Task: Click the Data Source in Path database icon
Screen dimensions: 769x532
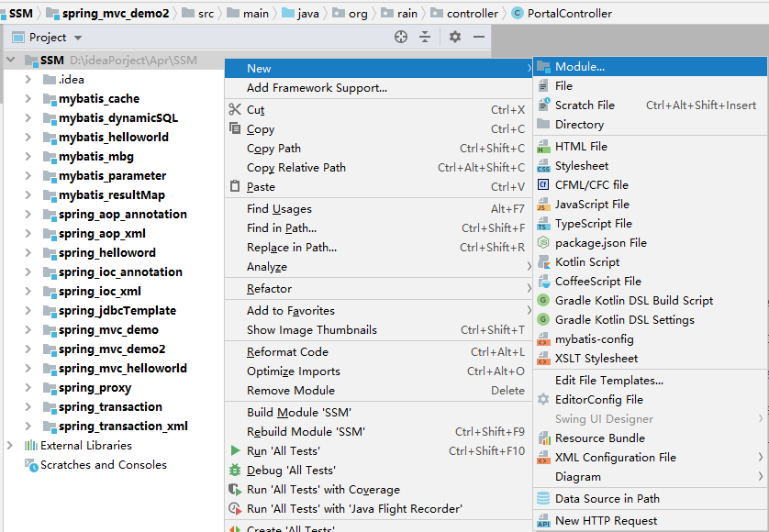Action: tap(543, 498)
